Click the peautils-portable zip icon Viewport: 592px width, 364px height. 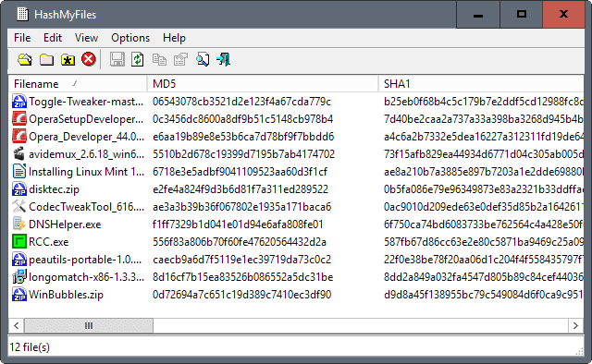[18, 260]
